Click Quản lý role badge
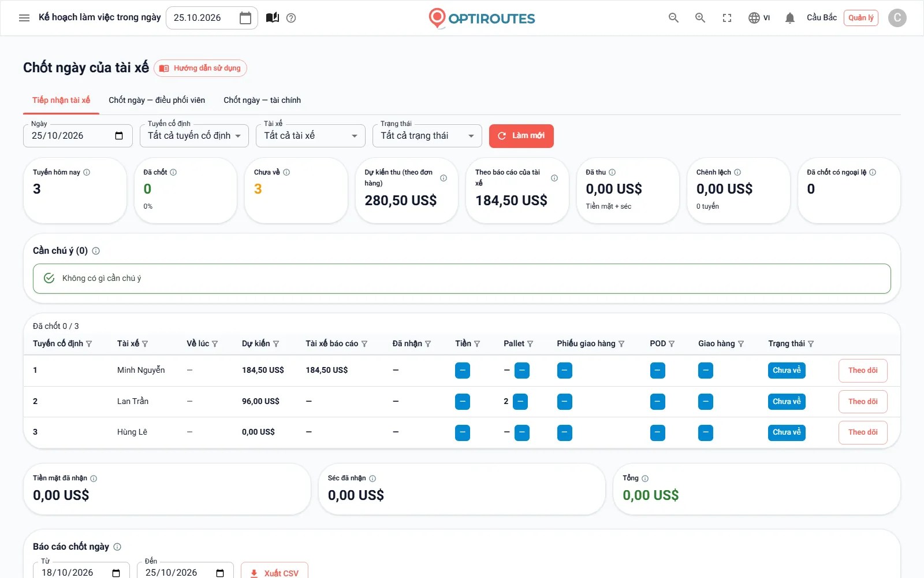 tap(860, 18)
